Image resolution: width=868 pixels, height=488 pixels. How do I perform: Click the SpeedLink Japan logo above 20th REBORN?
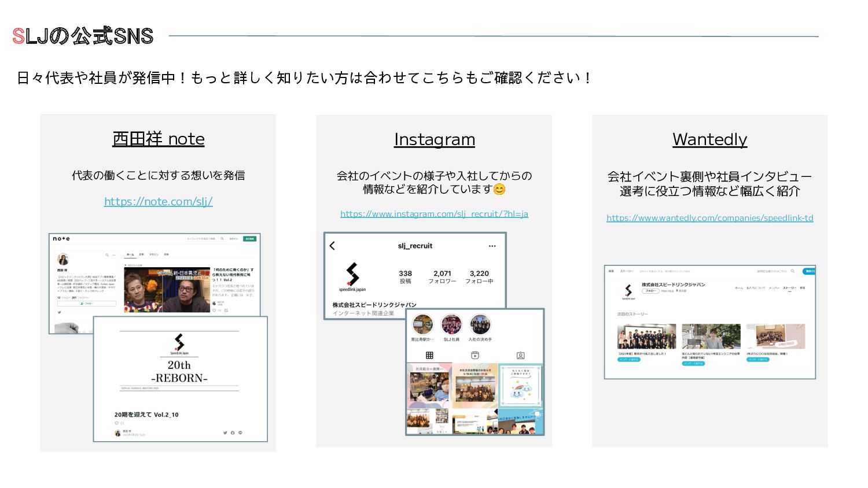pos(179,343)
